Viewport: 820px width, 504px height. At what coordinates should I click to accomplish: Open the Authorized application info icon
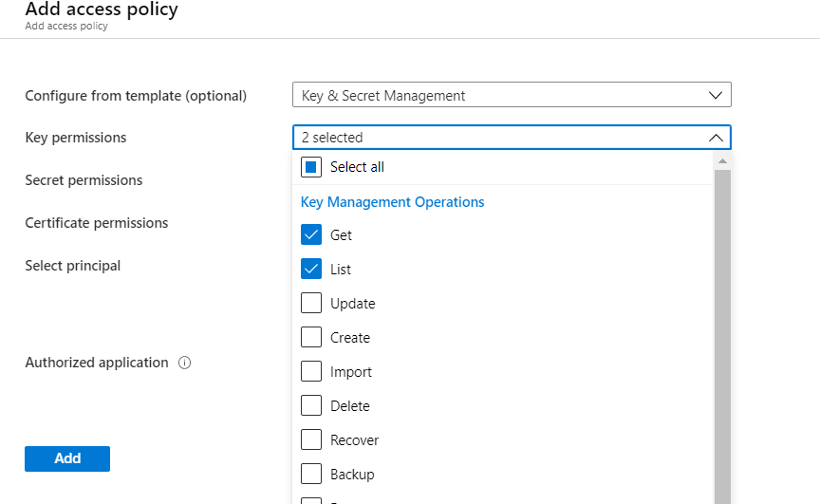point(185,363)
